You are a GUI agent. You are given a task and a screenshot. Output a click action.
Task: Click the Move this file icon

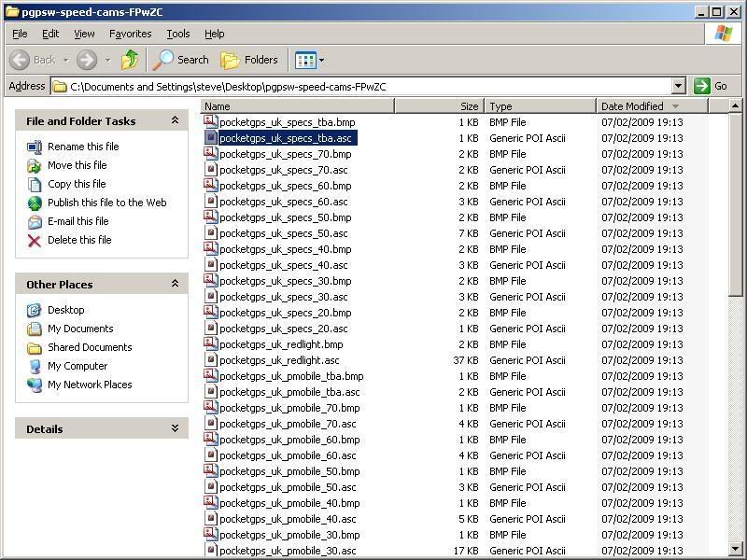[x=35, y=165]
